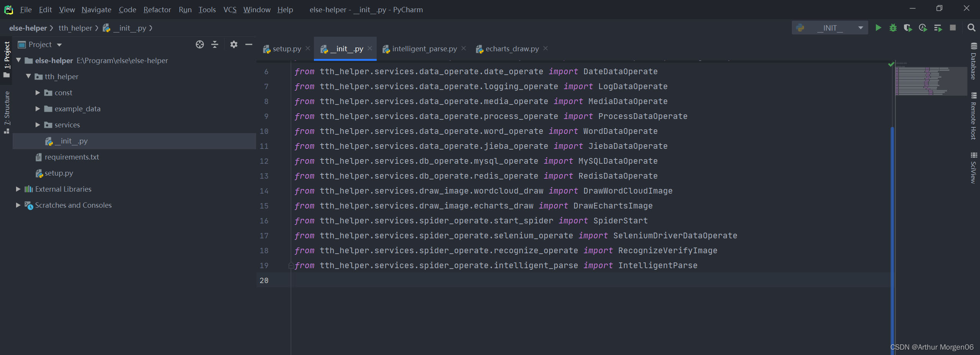Click Select Opened File crosshair in Project panel
Viewport: 980px width, 355px height.
pyautogui.click(x=199, y=44)
